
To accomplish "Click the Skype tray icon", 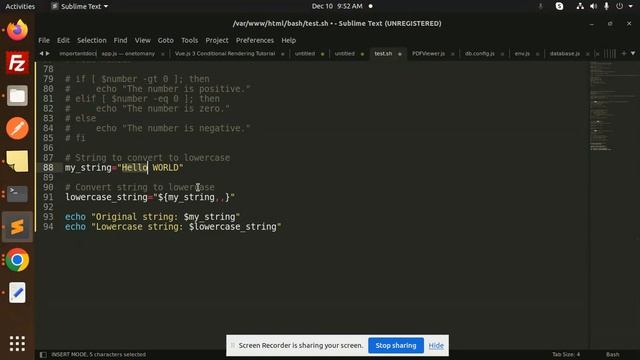I will pyautogui.click(x=559, y=6).
